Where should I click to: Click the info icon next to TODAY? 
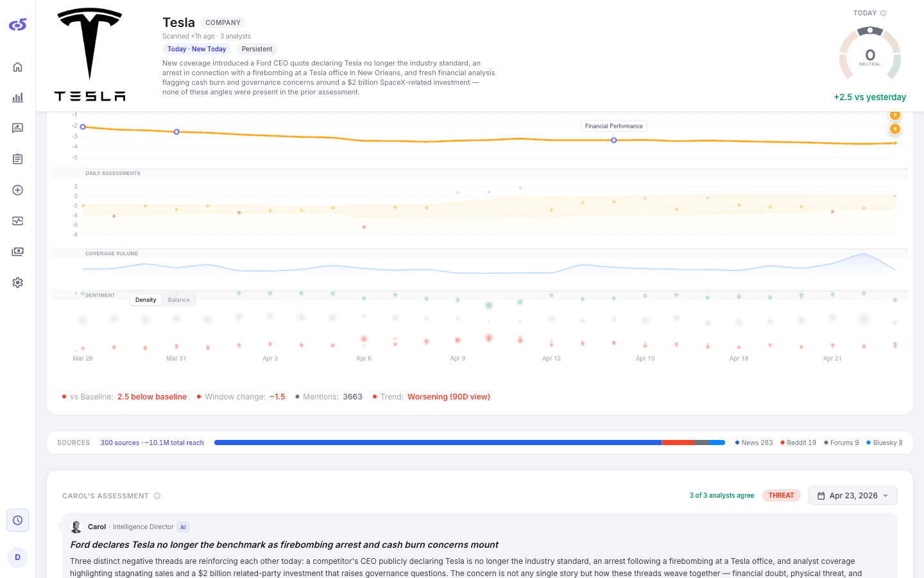click(x=884, y=13)
